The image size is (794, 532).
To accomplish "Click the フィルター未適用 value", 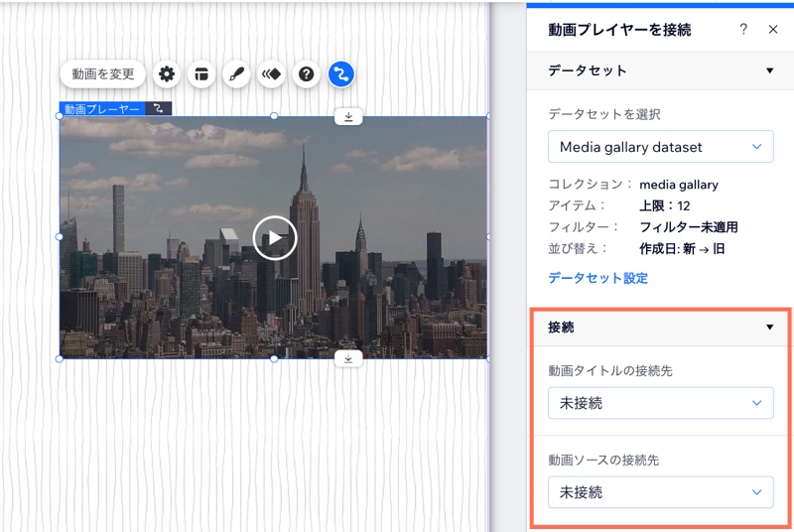I will tap(689, 227).
